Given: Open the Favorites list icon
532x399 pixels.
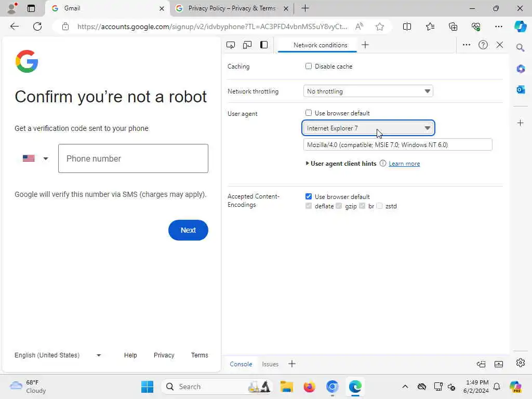Looking at the screenshot, I should (x=430, y=26).
